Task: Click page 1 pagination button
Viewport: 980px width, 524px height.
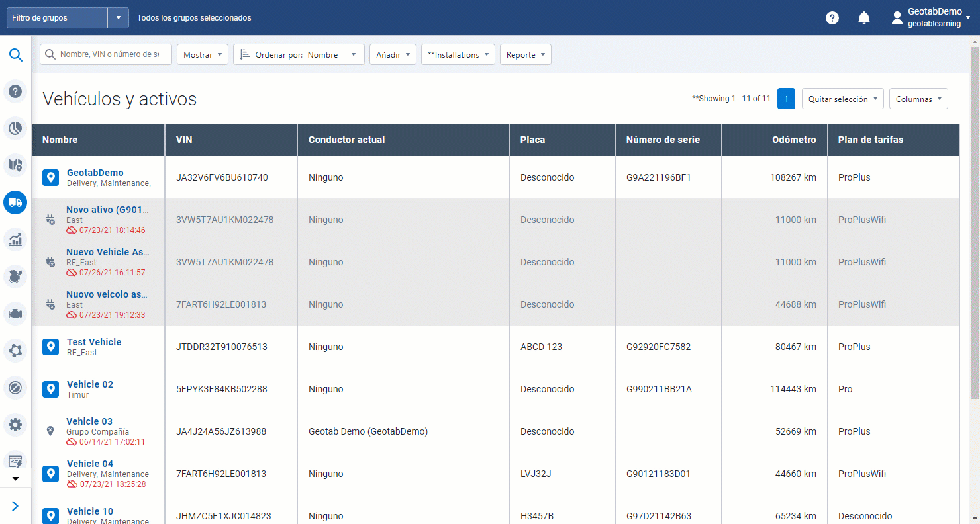Action: (786, 99)
